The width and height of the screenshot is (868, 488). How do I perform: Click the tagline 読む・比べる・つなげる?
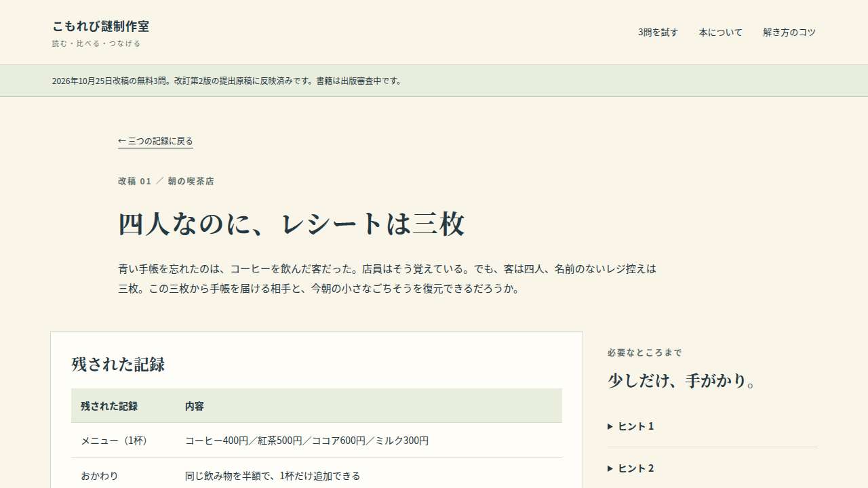tap(96, 43)
